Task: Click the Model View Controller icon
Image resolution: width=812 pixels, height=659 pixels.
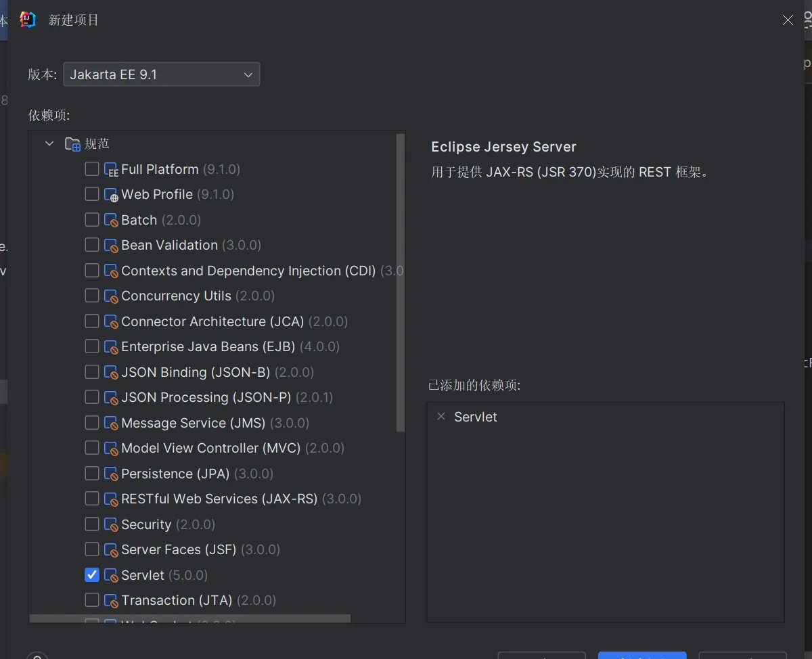Action: 111,449
